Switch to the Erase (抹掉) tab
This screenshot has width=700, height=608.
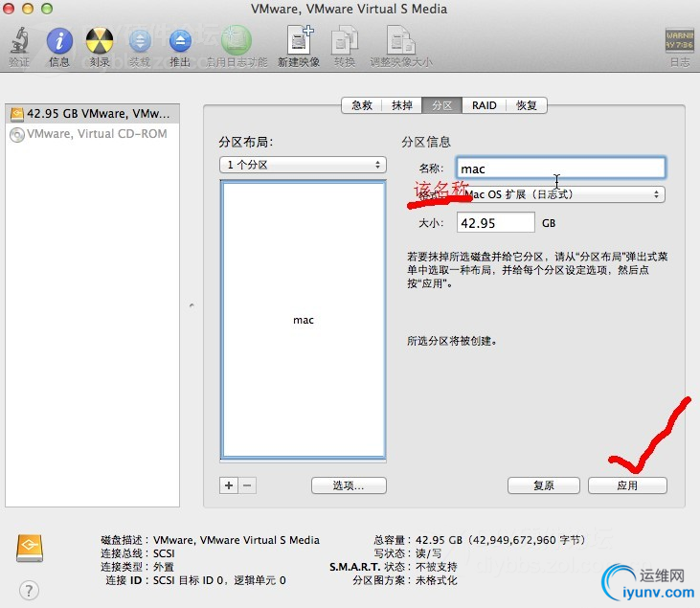(402, 105)
